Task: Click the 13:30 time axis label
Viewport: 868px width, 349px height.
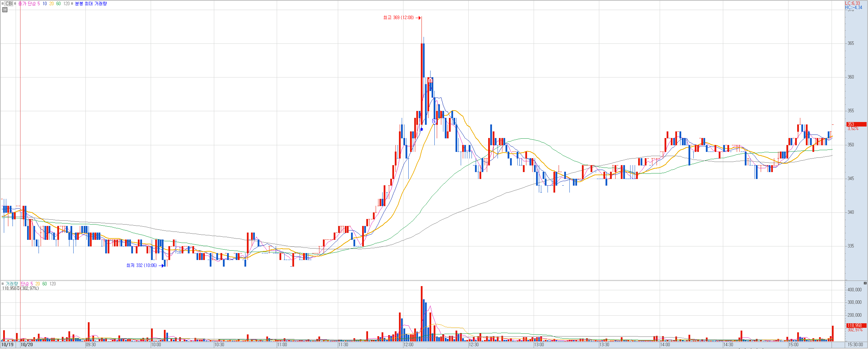Action: point(604,344)
